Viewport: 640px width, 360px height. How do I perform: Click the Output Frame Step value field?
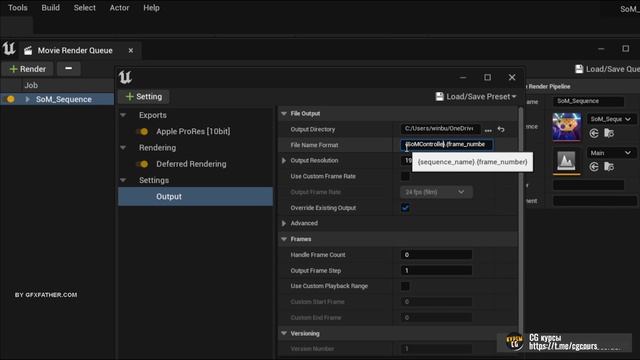[x=436, y=271]
